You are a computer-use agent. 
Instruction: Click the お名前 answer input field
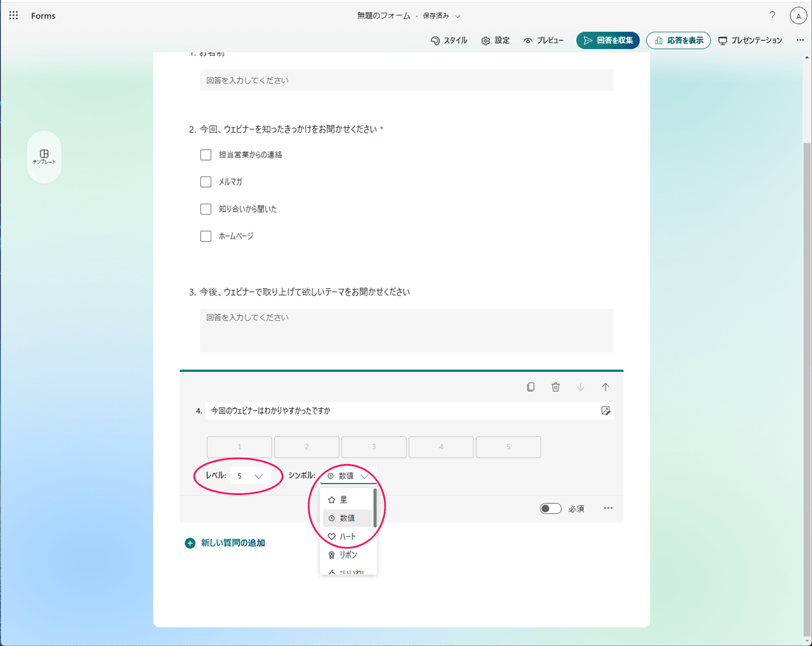(x=407, y=80)
